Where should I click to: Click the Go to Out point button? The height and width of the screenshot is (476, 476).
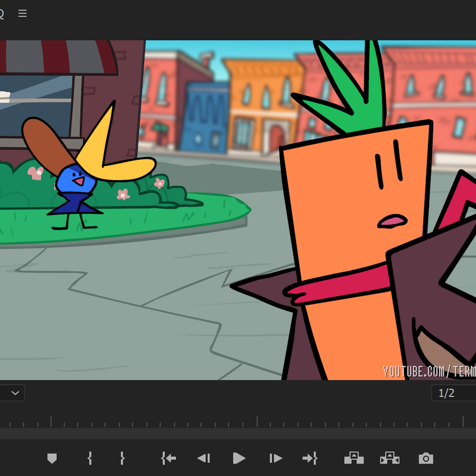pyautogui.click(x=310, y=458)
